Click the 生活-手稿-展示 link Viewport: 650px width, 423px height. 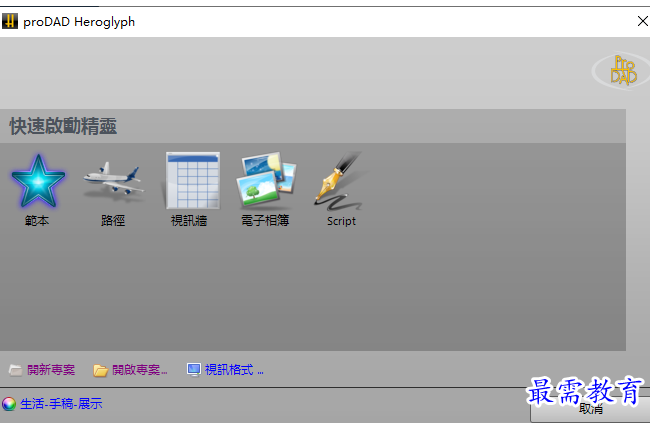61,404
